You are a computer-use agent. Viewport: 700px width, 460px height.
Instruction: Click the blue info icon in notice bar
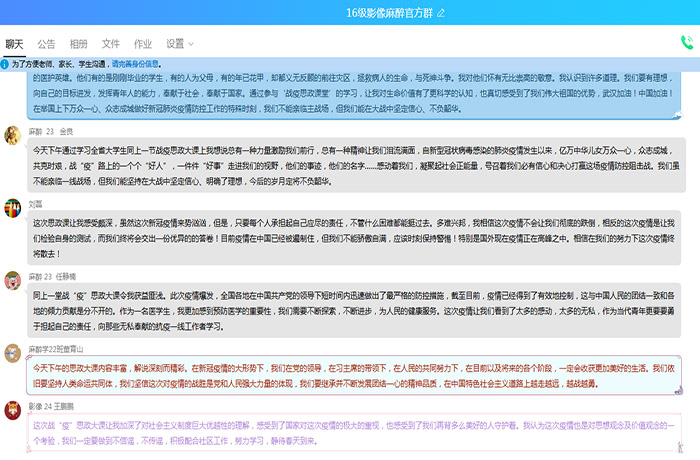pos(5,62)
